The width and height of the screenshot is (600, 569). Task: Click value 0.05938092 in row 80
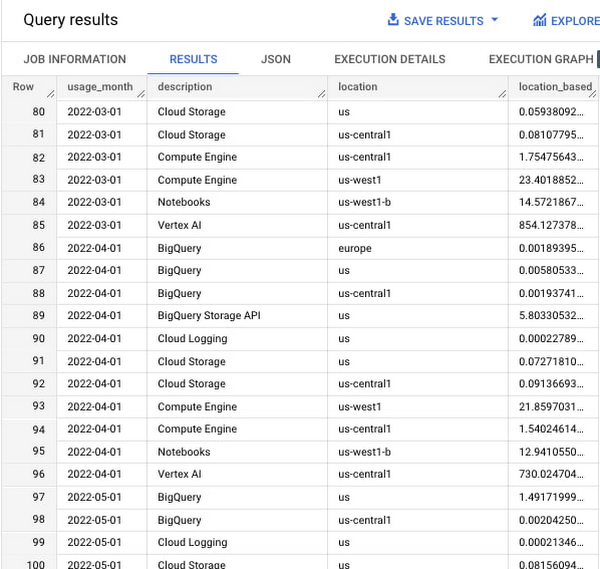pyautogui.click(x=551, y=112)
